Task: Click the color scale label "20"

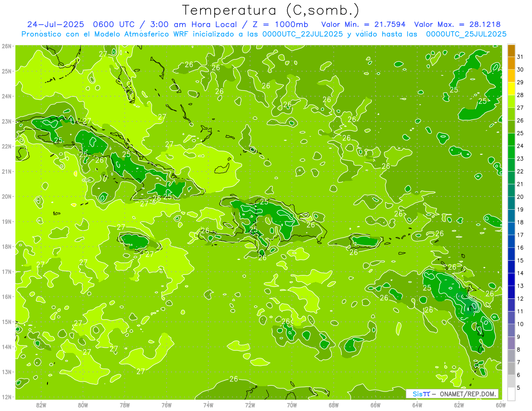Action: tap(520, 197)
